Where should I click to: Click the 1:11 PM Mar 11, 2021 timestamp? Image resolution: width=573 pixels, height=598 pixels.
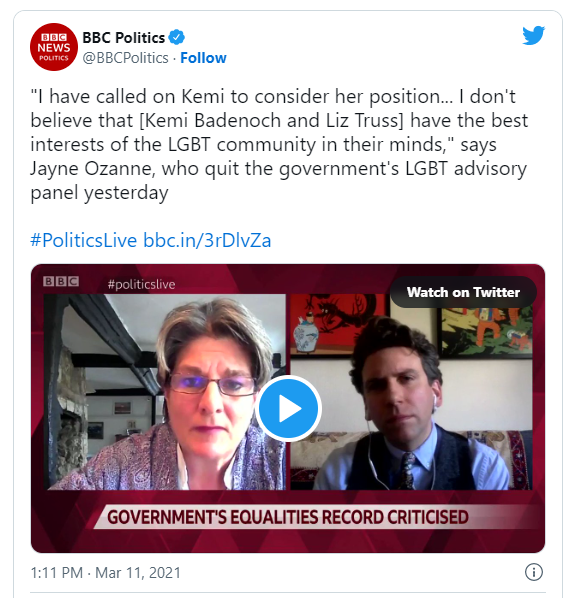tap(105, 572)
